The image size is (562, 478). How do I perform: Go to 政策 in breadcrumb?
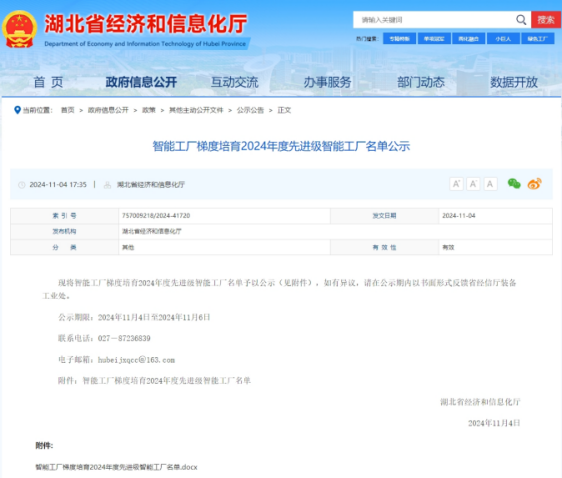pyautogui.click(x=149, y=110)
